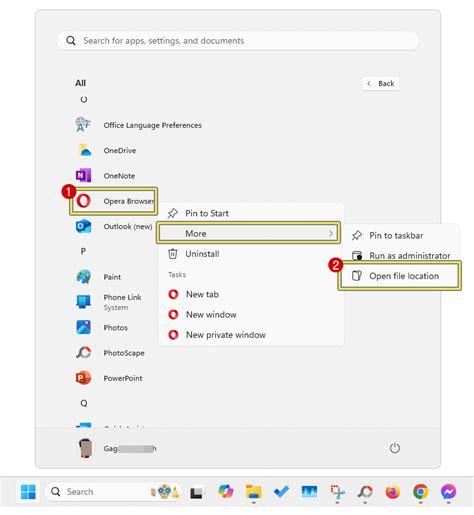This screenshot has width=474, height=515.
Task: Click the taskbar Search box
Action: pos(113,492)
